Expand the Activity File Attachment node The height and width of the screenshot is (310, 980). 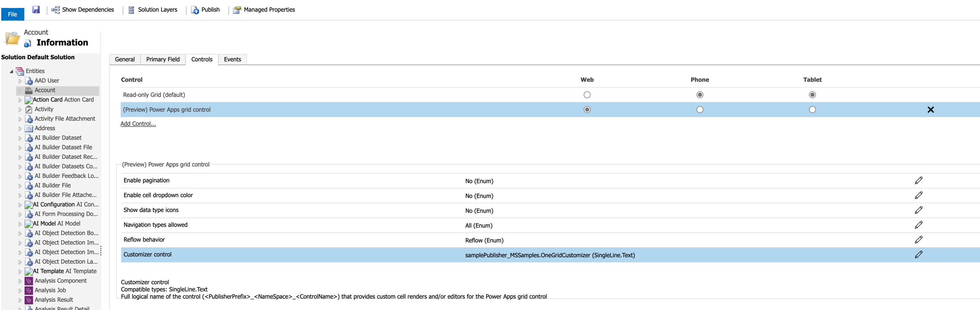[20, 119]
